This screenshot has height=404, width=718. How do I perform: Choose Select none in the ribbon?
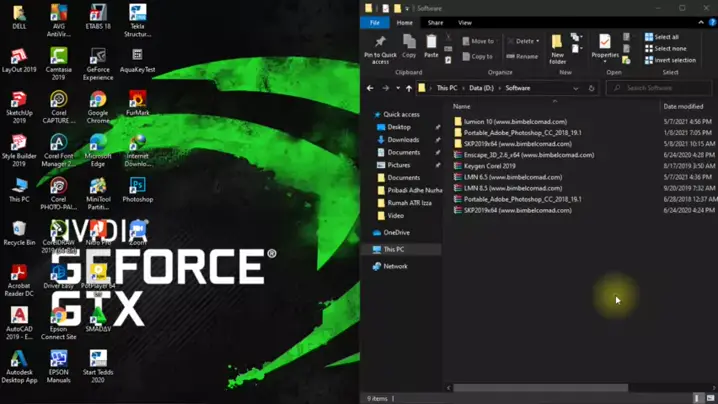click(x=669, y=48)
